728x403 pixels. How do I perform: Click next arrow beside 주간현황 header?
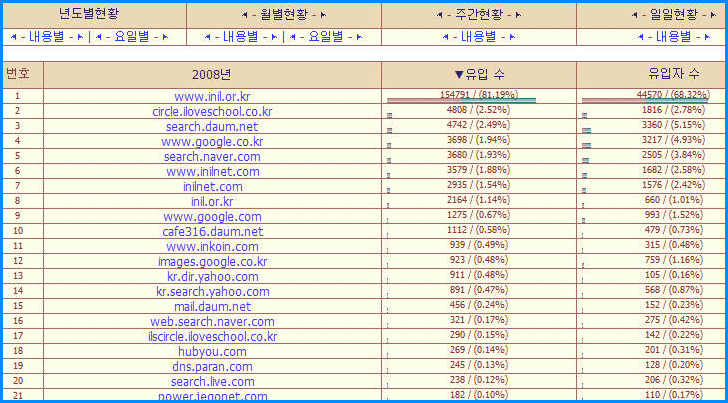coord(518,15)
